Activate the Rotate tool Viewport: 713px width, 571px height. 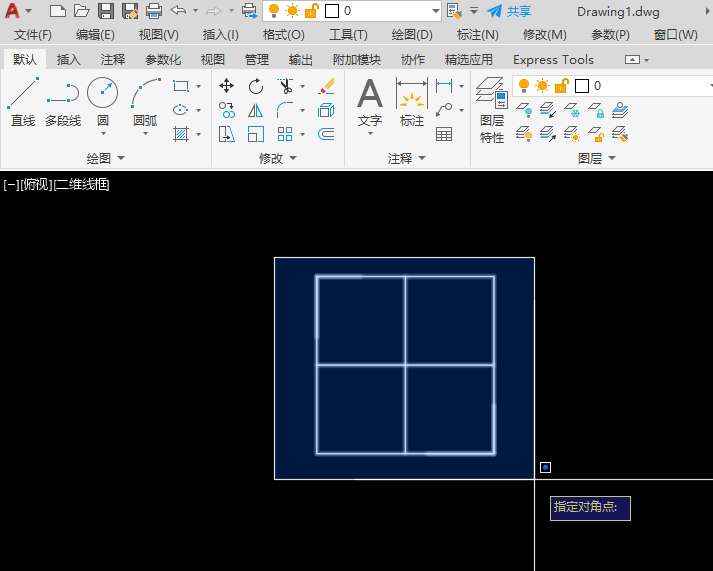click(x=256, y=86)
